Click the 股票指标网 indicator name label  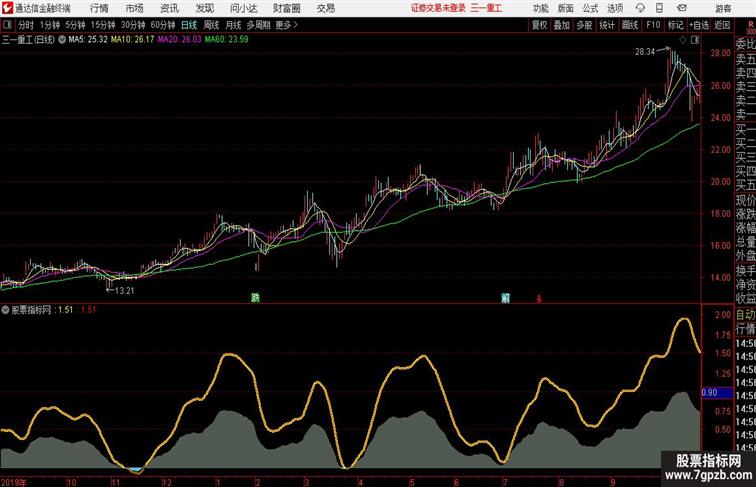[x=31, y=310]
